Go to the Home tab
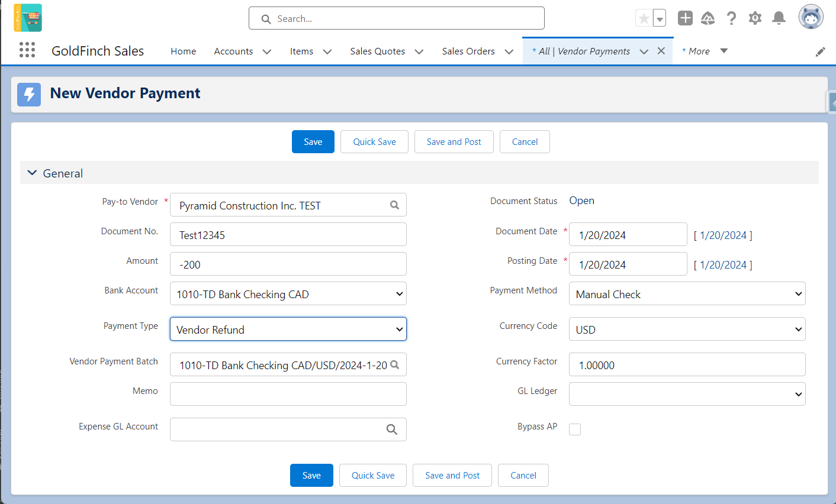 (x=184, y=51)
